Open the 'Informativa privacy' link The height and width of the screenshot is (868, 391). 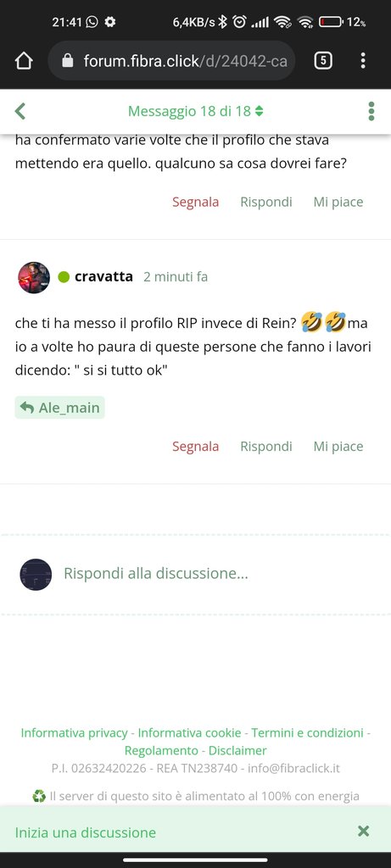pyautogui.click(x=74, y=733)
